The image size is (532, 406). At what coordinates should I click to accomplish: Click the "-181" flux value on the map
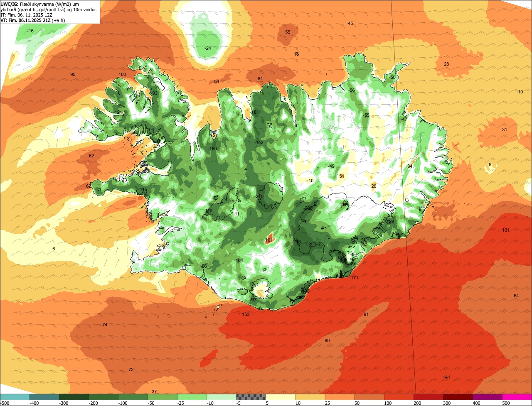(x=254, y=113)
